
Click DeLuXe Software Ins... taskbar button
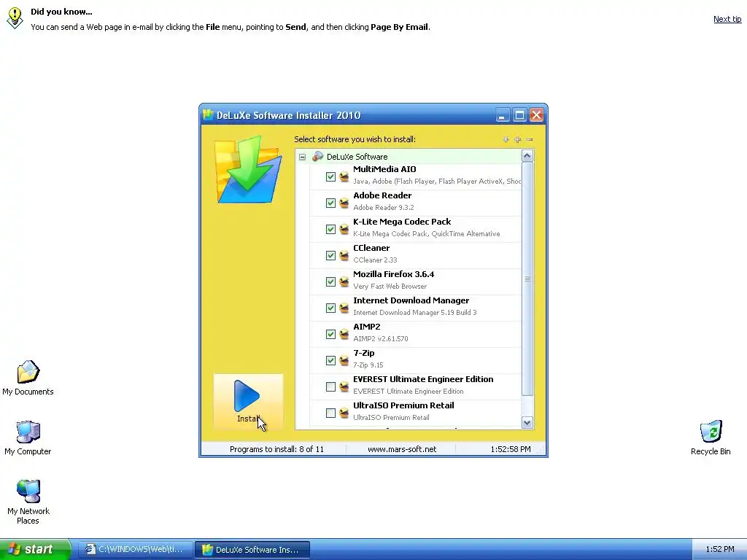point(252,550)
